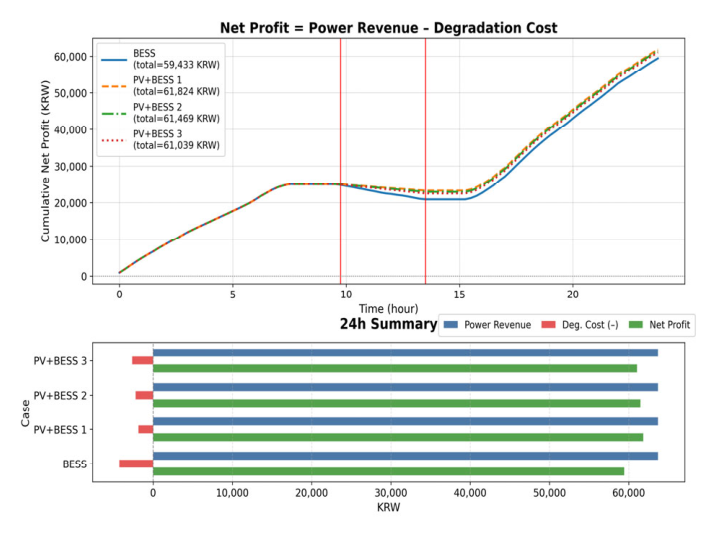This screenshot has height=535, width=716.
Task: Select the PV+BESS 1 total=61,824 KRW legend text
Action: [x=176, y=86]
